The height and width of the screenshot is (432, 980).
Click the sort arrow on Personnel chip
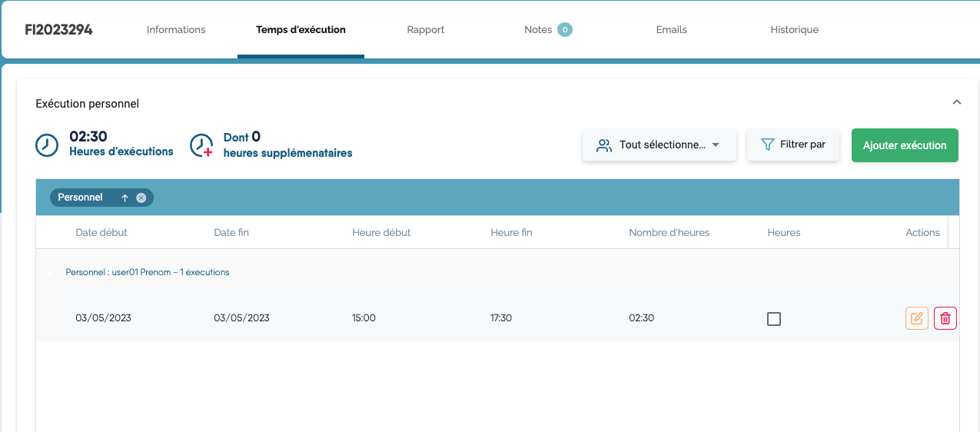125,198
